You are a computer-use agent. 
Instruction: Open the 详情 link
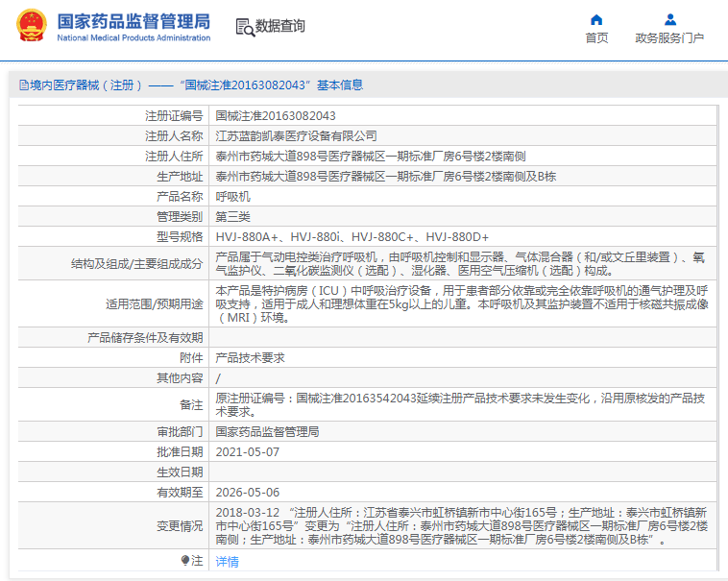pos(227,562)
